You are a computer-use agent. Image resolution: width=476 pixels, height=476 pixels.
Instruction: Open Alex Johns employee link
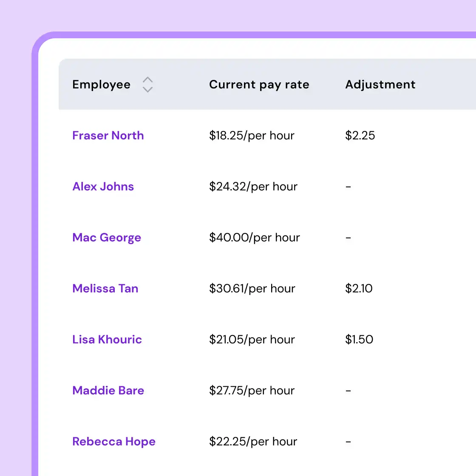pos(103,187)
